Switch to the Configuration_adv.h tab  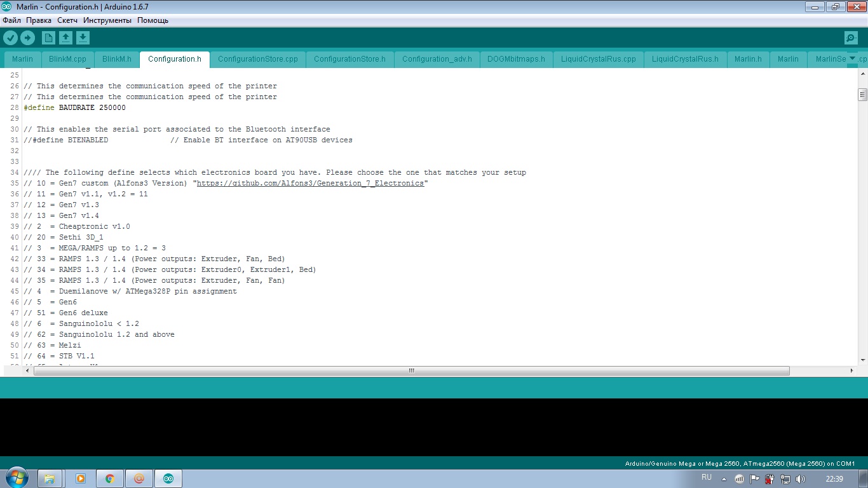point(437,59)
